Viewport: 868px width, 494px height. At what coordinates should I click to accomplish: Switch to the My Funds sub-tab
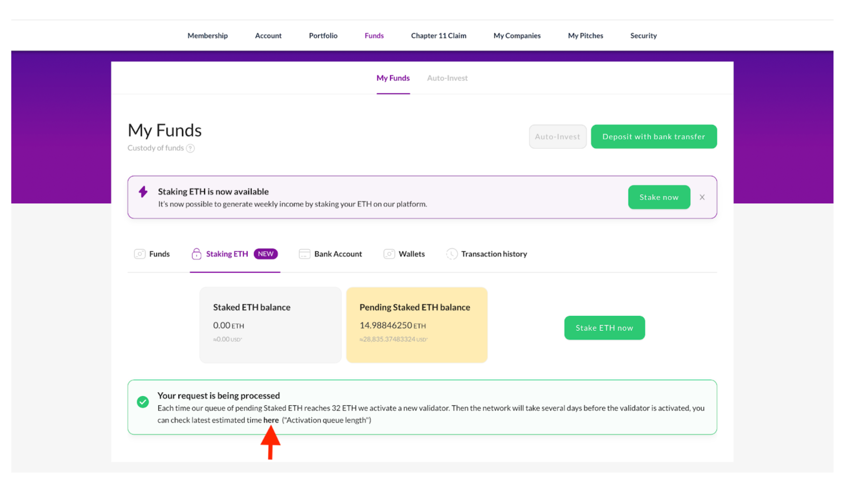[x=393, y=78]
